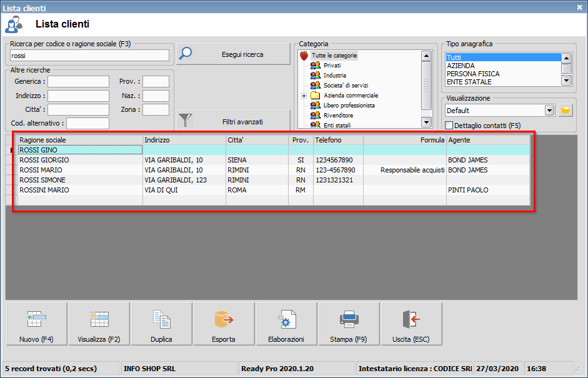Viewport: 588px width, 378px height.
Task: Select the ROSSI GINO row
Action: pos(274,150)
